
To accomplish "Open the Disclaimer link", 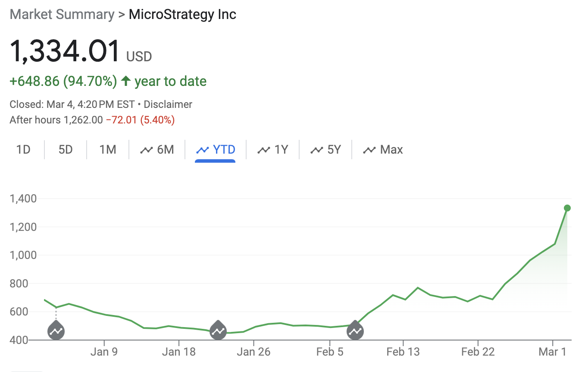I will [168, 104].
